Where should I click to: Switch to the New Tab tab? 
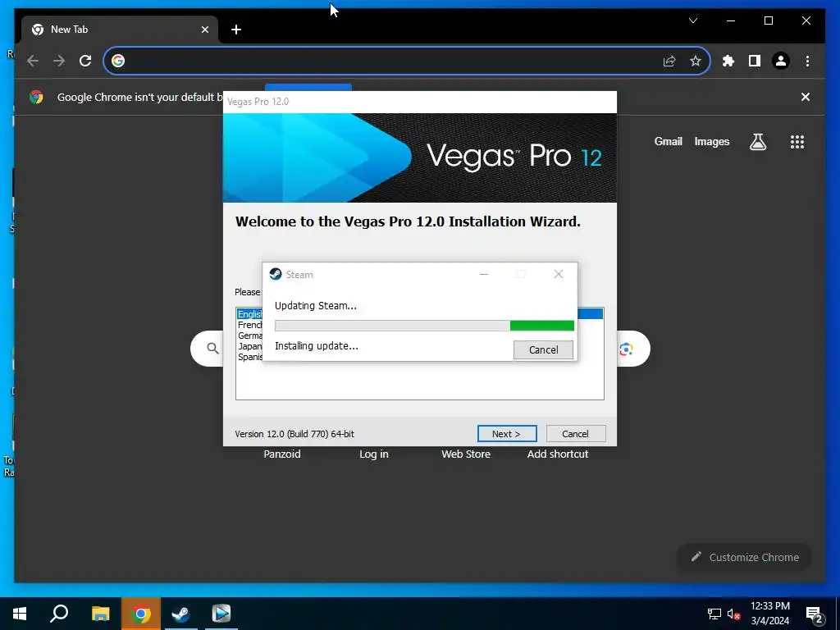click(x=120, y=30)
